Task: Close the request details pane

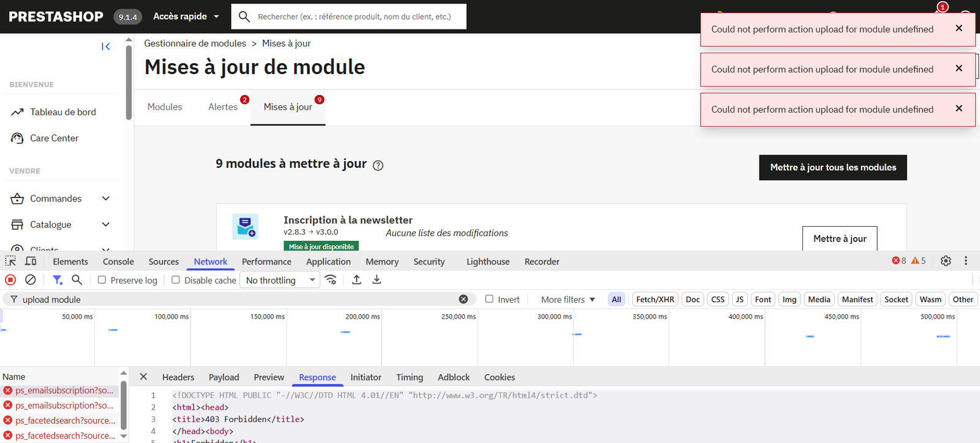Action: click(x=143, y=377)
